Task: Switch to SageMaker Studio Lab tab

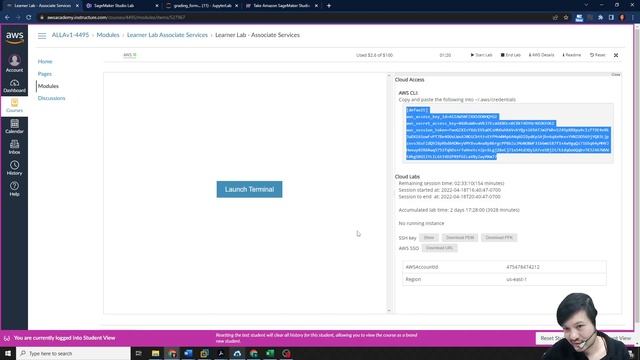Action: click(x=122, y=6)
